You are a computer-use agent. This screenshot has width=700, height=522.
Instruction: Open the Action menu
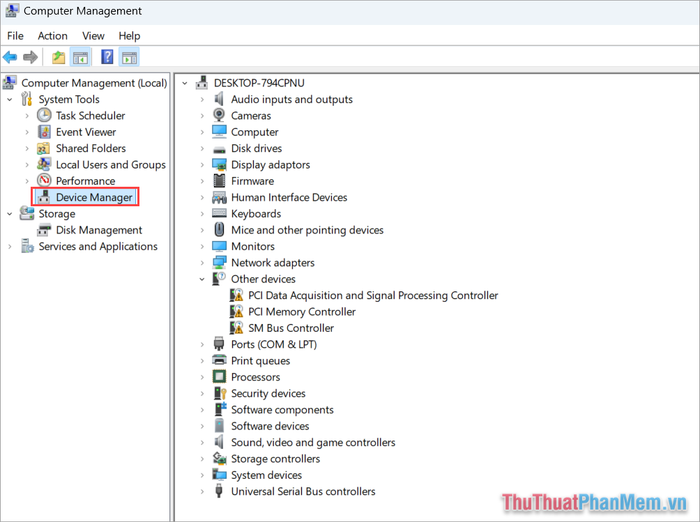pyautogui.click(x=53, y=36)
